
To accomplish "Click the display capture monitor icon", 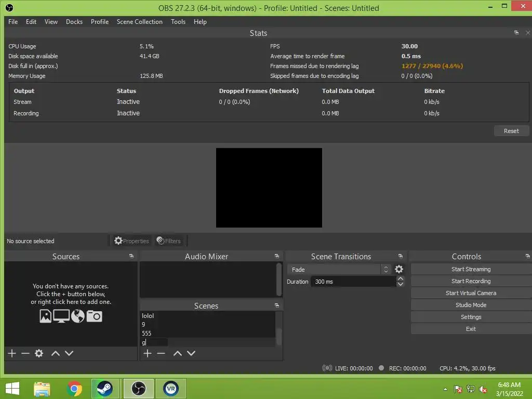I will click(x=61, y=316).
